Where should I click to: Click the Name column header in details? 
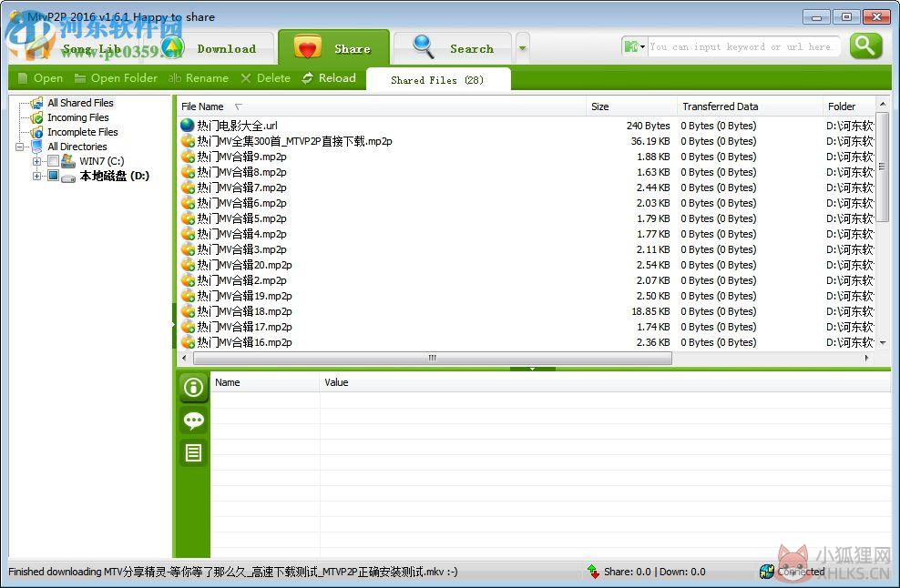(265, 382)
